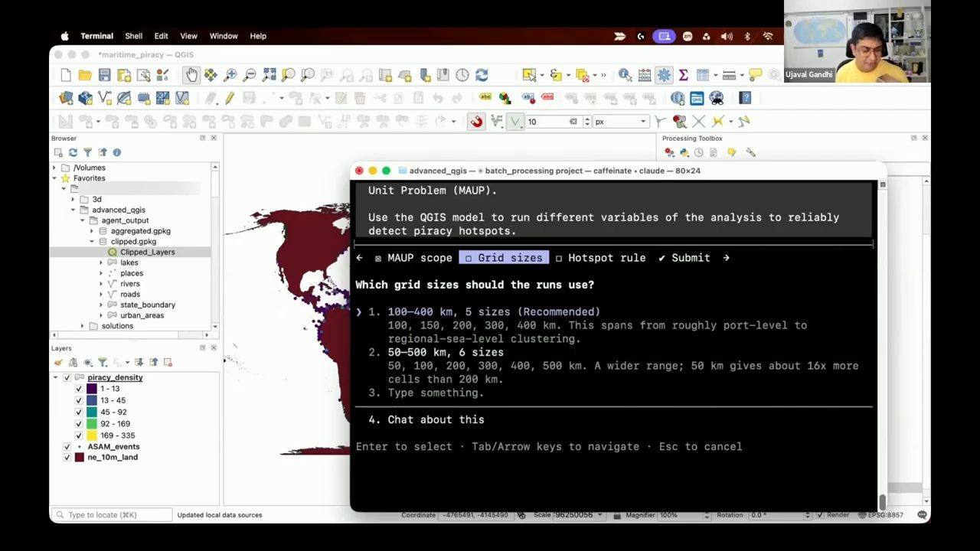Open the Identify Features tool
The width and height of the screenshot is (980, 551).
click(x=626, y=75)
